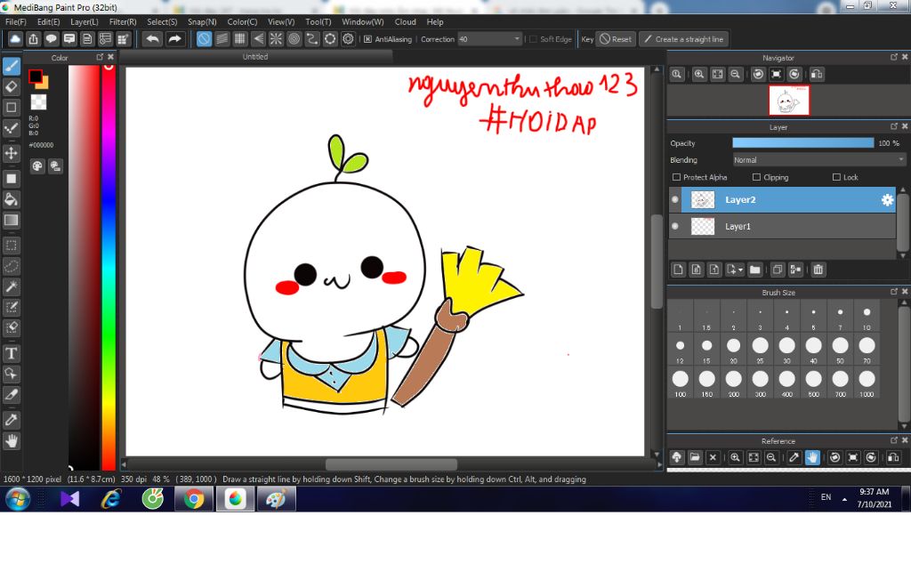The width and height of the screenshot is (911, 588).
Task: Choose brush size 100 preset
Action: pyautogui.click(x=681, y=383)
